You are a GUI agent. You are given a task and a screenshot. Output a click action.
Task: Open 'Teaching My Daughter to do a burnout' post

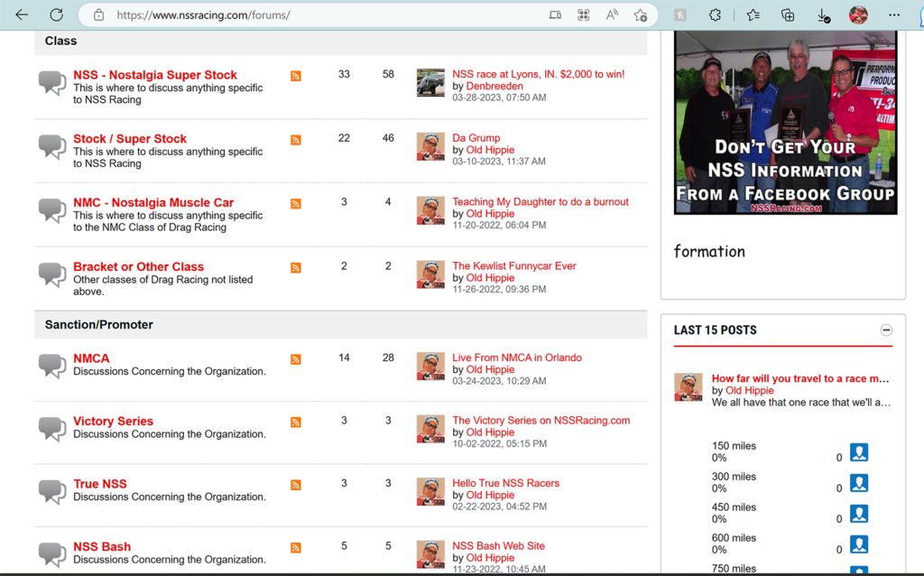point(540,202)
